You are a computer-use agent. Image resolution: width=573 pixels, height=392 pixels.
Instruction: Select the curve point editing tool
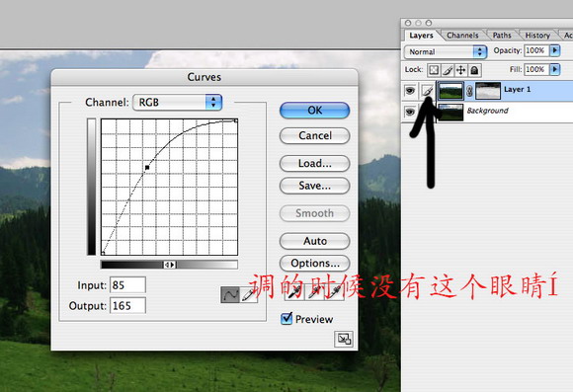(230, 294)
